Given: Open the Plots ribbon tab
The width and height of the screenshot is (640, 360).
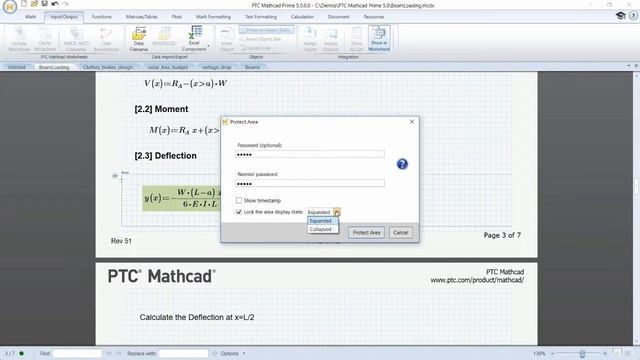Looking at the screenshot, I should click(x=177, y=17).
